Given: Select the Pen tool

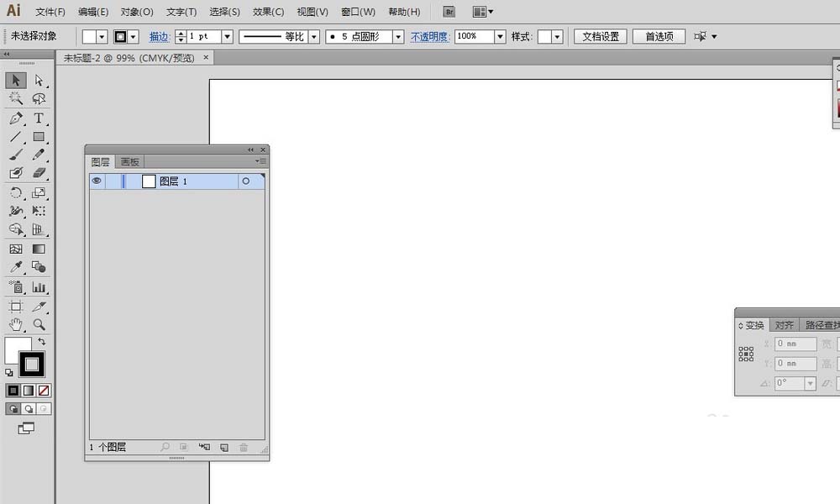Looking at the screenshot, I should tap(15, 118).
